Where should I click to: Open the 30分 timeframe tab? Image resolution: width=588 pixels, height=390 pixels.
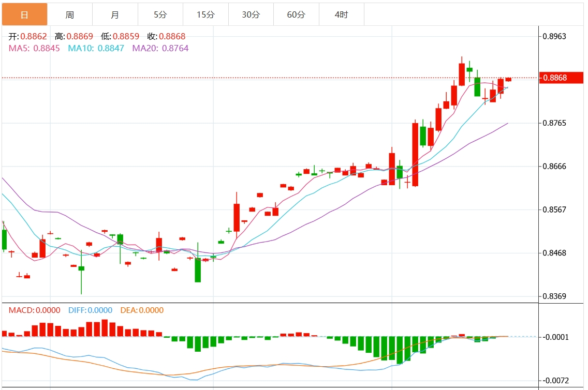[x=251, y=14]
